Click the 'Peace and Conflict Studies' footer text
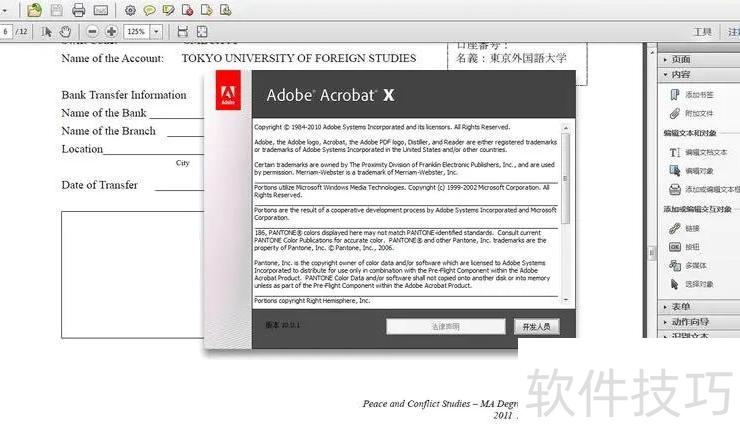This screenshot has height=448, width=740. [416, 404]
